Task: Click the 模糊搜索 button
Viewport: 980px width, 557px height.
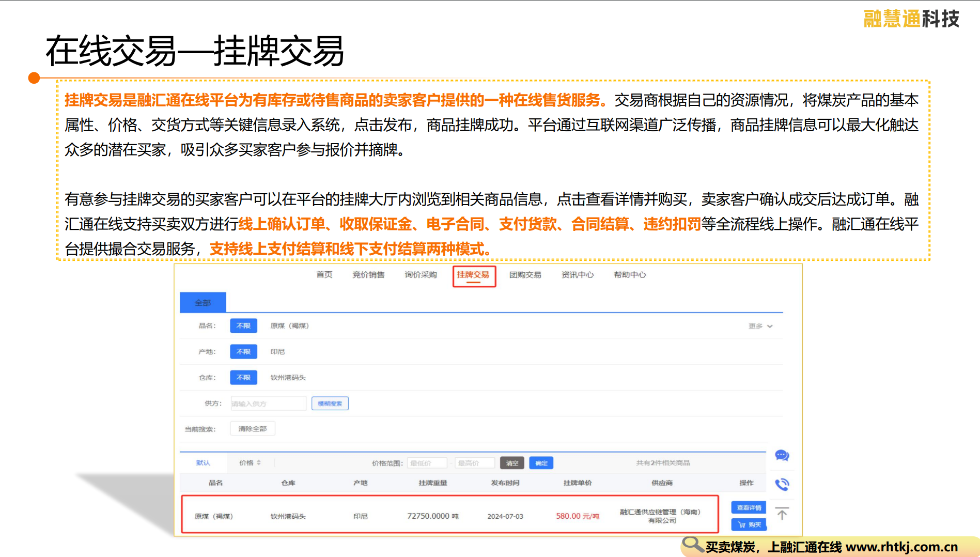Action: click(330, 403)
